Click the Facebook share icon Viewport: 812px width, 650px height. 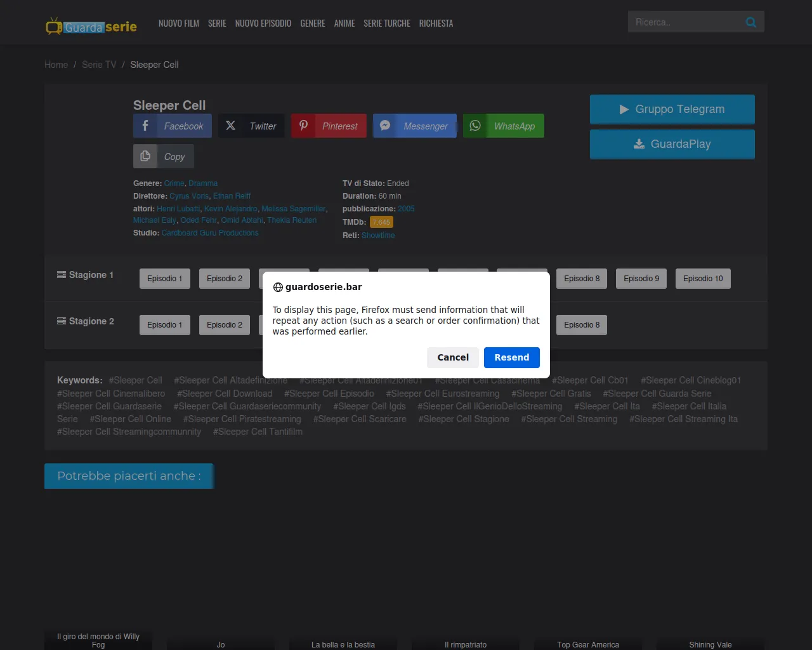click(145, 126)
